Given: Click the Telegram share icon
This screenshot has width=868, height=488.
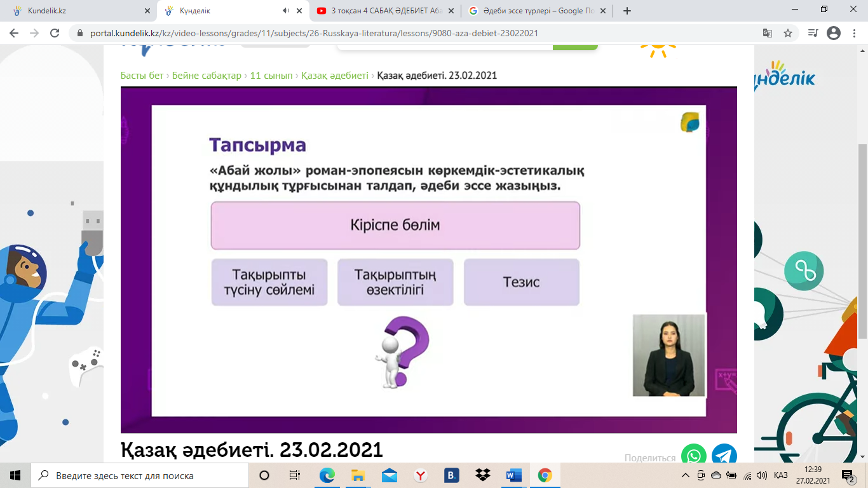Looking at the screenshot, I should [x=724, y=455].
